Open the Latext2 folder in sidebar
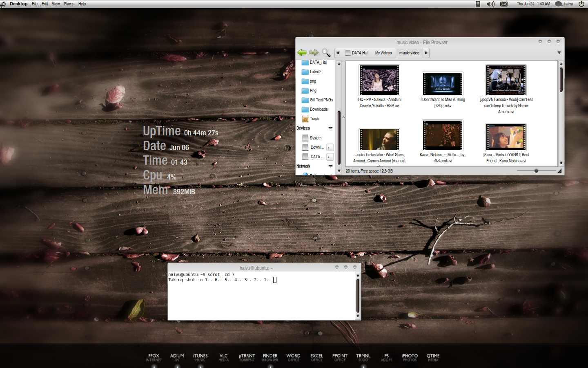 click(x=312, y=72)
